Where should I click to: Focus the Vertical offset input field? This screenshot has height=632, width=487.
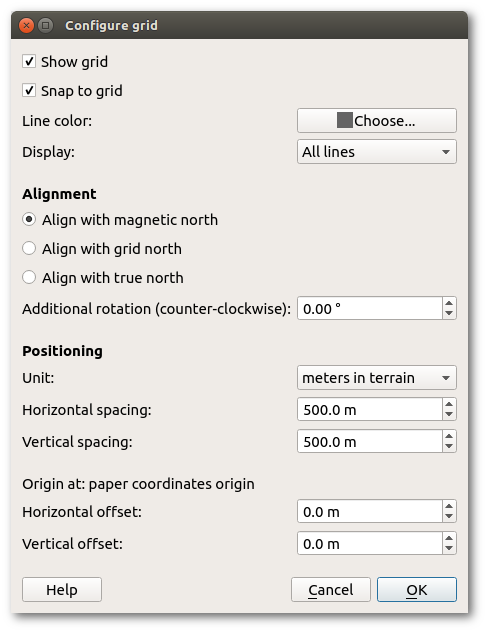point(370,543)
